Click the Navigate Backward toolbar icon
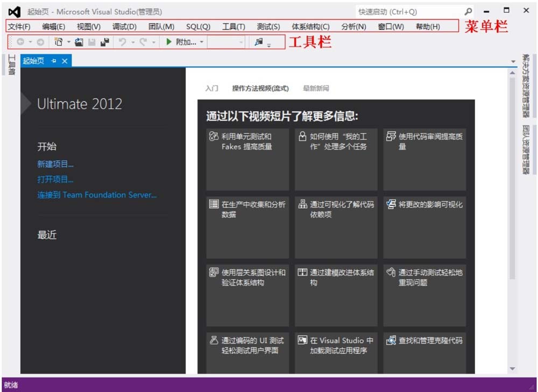The image size is (538, 392). (20, 42)
